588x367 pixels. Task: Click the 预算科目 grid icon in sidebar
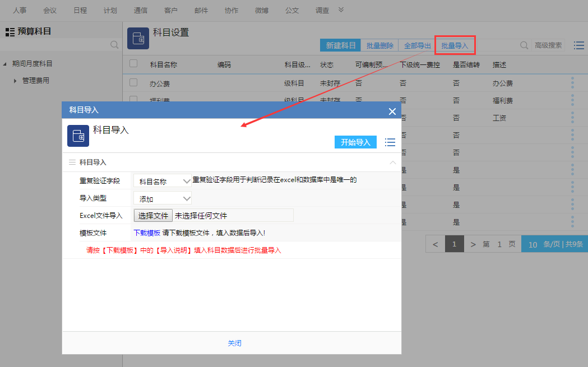tap(10, 32)
